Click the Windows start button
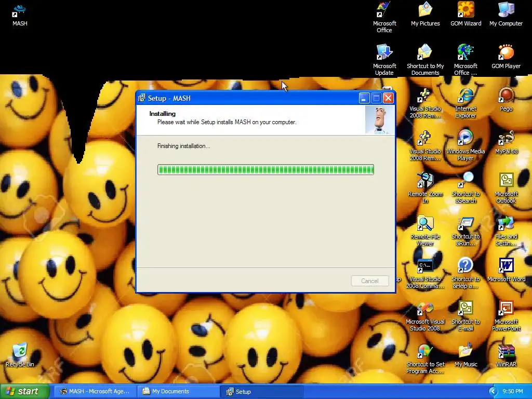The image size is (532, 399). pos(25,391)
